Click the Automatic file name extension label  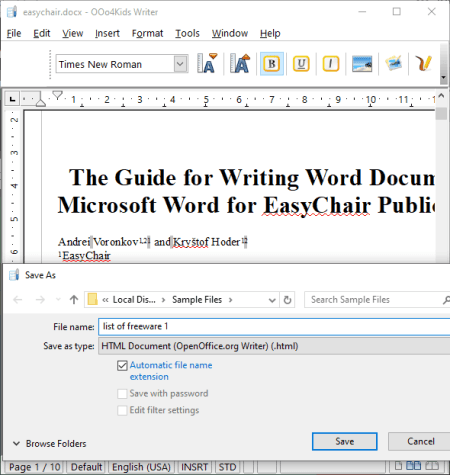point(171,371)
